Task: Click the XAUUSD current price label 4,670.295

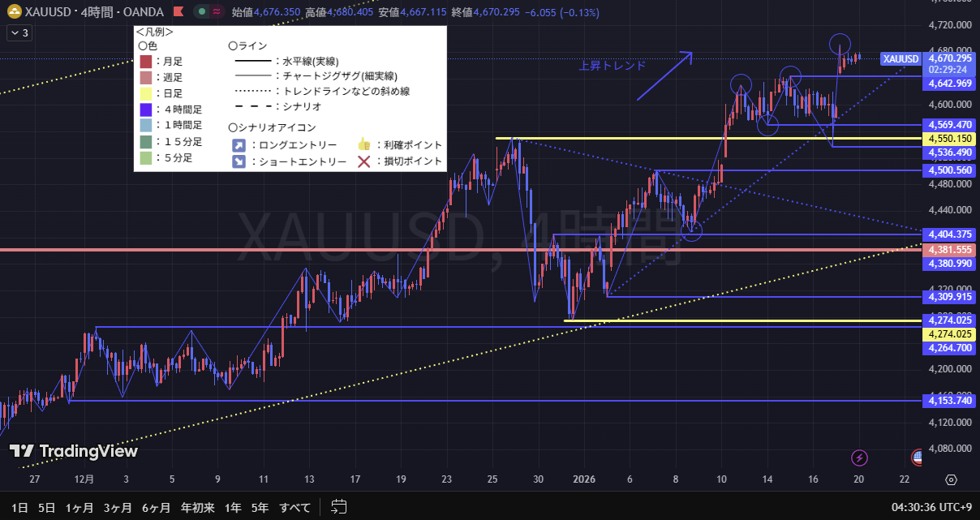Action: click(950, 58)
